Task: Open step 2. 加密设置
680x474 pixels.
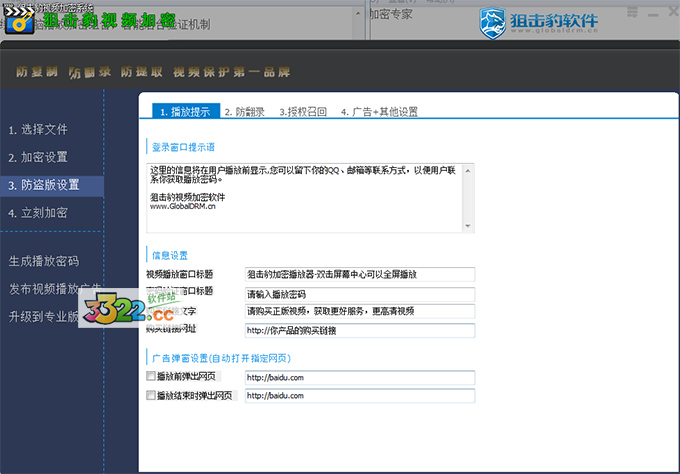Action: point(38,157)
